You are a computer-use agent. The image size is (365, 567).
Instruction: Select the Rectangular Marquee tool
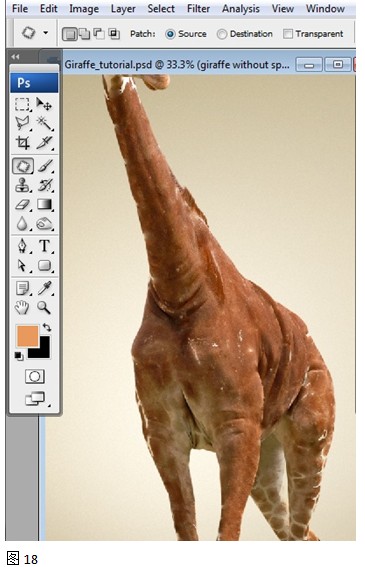point(22,104)
